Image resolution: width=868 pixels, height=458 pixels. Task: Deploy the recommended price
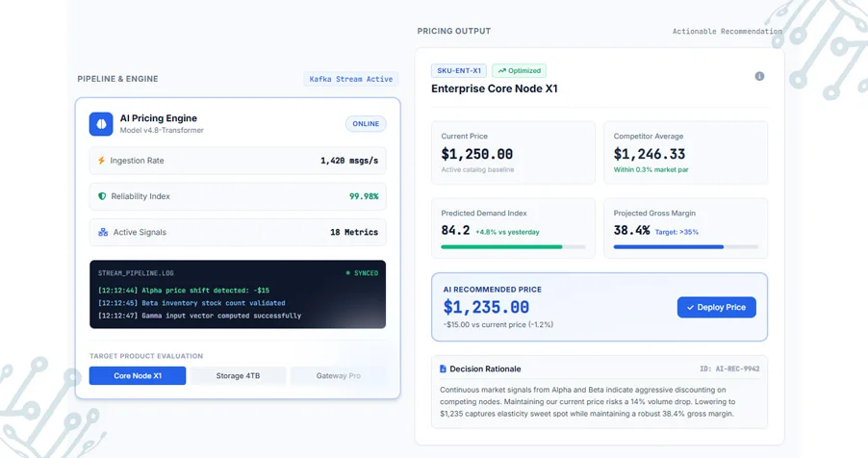point(716,307)
